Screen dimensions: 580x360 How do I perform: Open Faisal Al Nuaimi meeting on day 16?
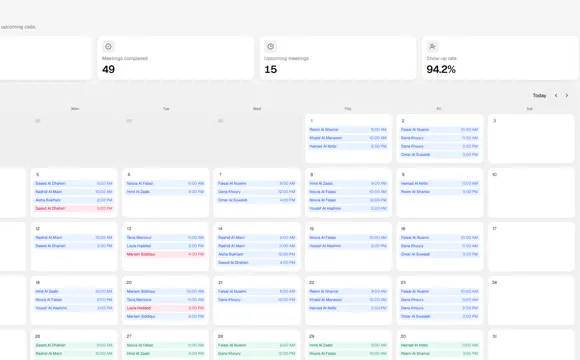439,238
